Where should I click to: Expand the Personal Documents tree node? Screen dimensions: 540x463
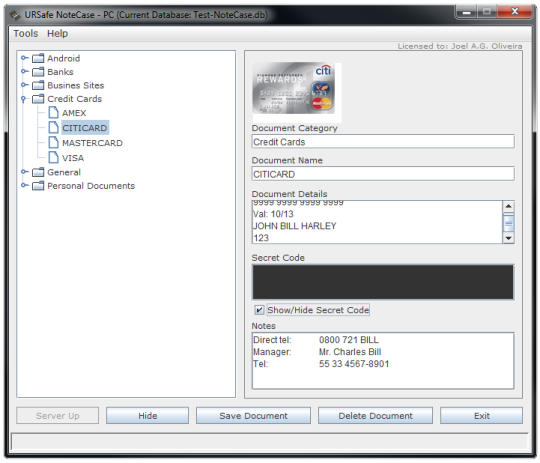[24, 185]
